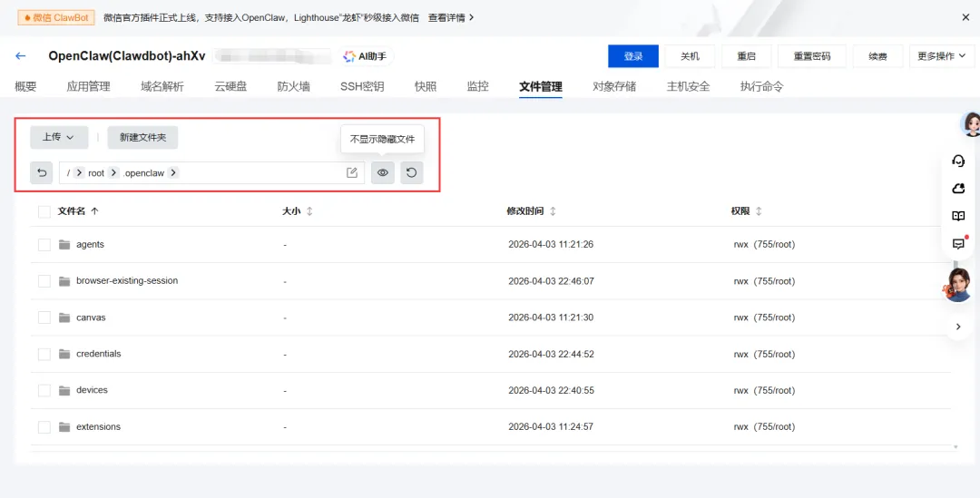Collapse the right sidebar chevron
The width and height of the screenshot is (980, 498).
click(959, 327)
